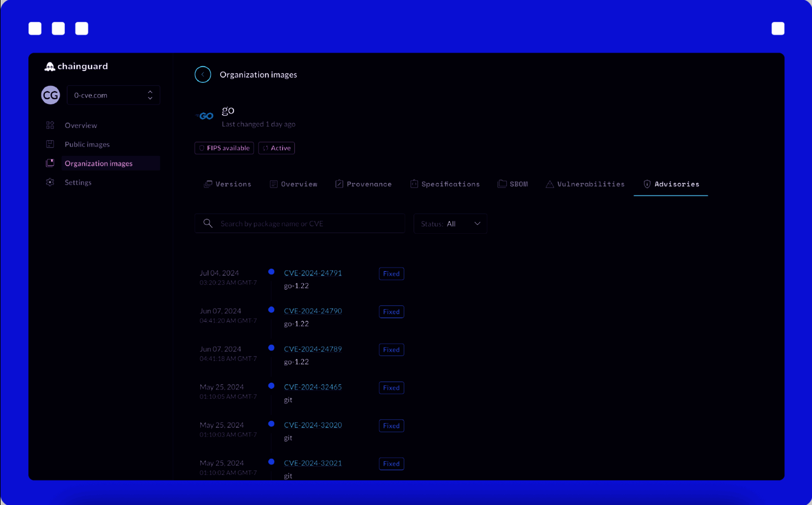Click the Go language logo next to the image name
This screenshot has height=505, width=812.
(x=205, y=116)
